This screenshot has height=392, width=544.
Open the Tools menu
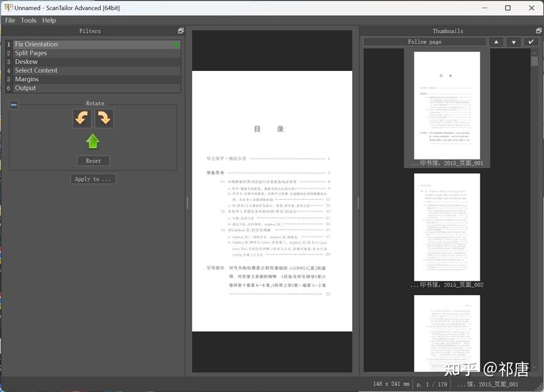(x=28, y=20)
